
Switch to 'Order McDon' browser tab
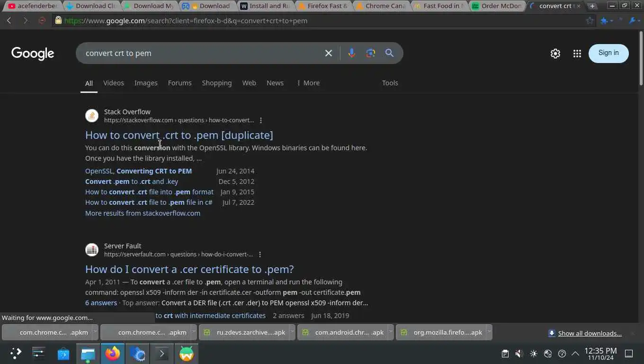(497, 6)
